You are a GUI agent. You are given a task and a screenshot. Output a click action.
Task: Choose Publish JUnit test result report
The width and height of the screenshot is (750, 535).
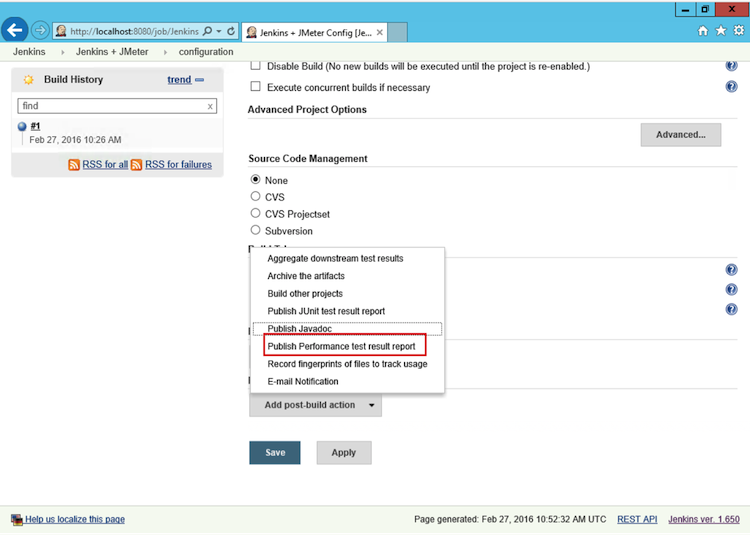pyautogui.click(x=326, y=311)
